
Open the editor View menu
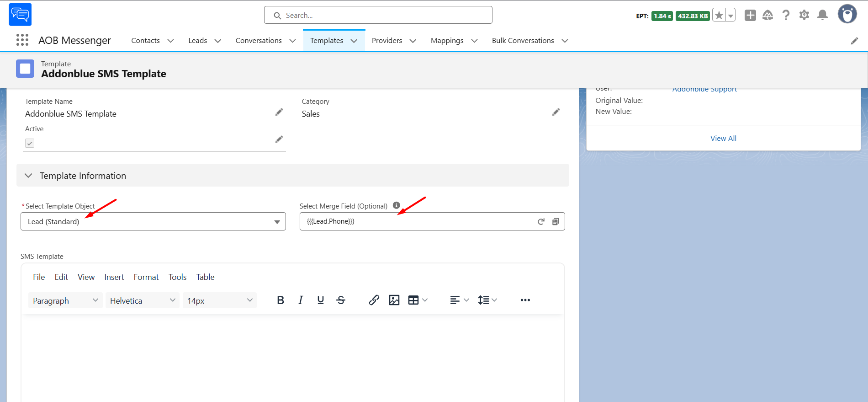point(86,277)
